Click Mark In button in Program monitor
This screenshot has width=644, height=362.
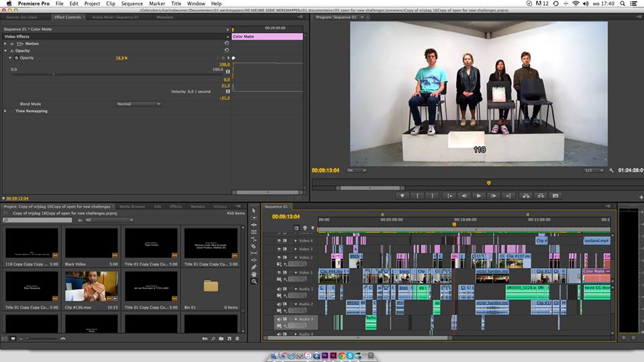(x=417, y=196)
